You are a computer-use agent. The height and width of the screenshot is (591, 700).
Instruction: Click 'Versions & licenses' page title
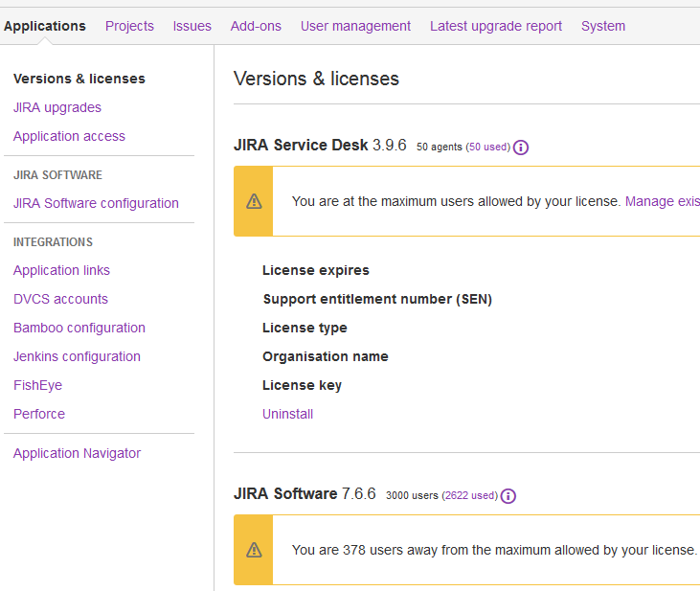pos(317,79)
